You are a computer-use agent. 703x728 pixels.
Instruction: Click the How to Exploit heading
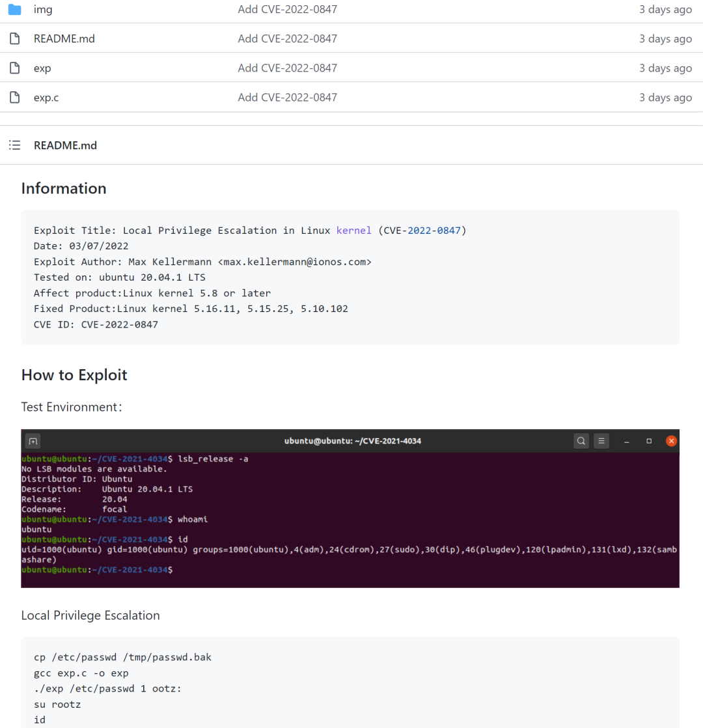(74, 375)
